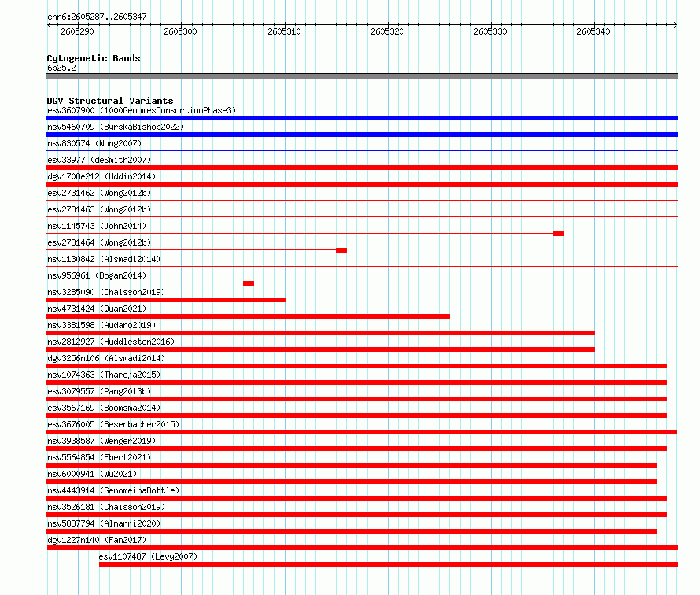Open nsv5564854 (Ebert2021) variant

(99, 457)
